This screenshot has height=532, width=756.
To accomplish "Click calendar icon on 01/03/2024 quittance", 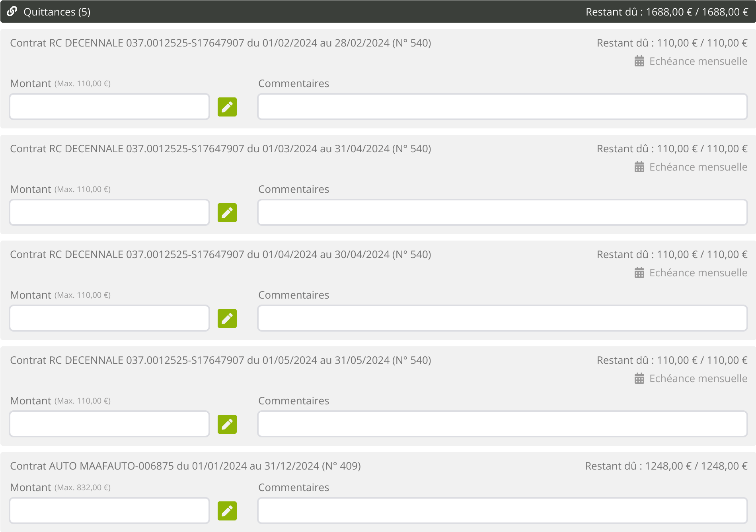I will pos(639,167).
